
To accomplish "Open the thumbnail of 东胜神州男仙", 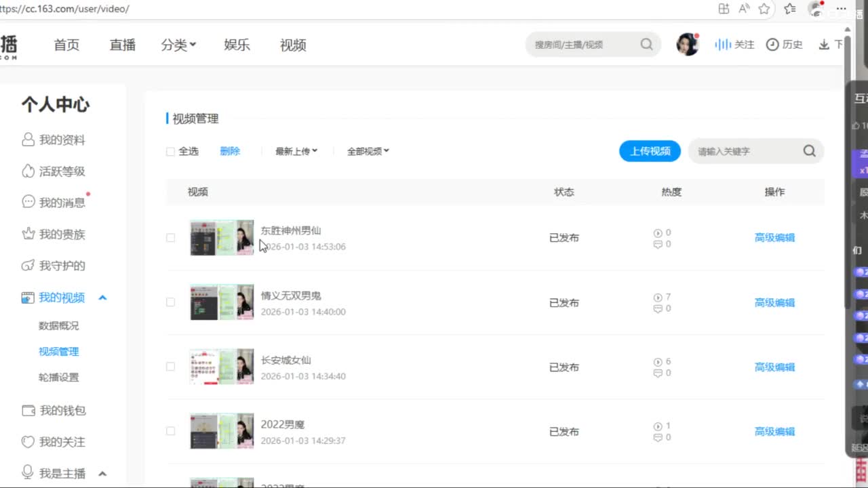I will click(222, 238).
